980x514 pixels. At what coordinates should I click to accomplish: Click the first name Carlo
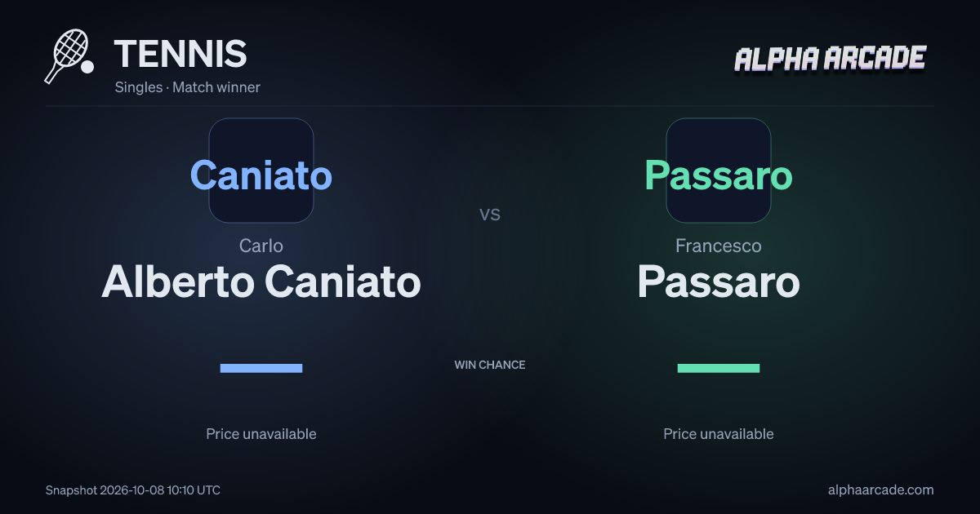pos(261,246)
